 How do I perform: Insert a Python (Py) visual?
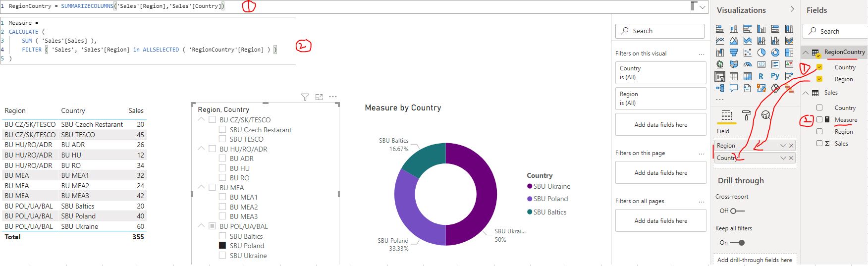click(x=775, y=76)
